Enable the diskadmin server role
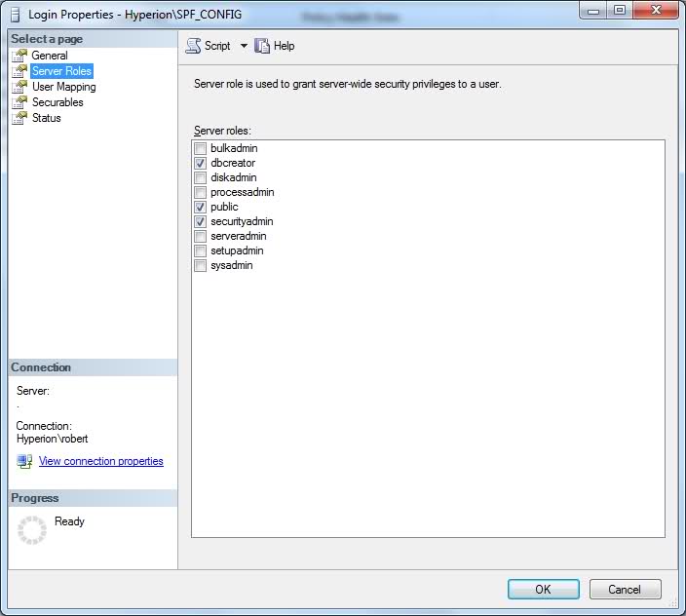This screenshot has height=616, width=686. 200,177
